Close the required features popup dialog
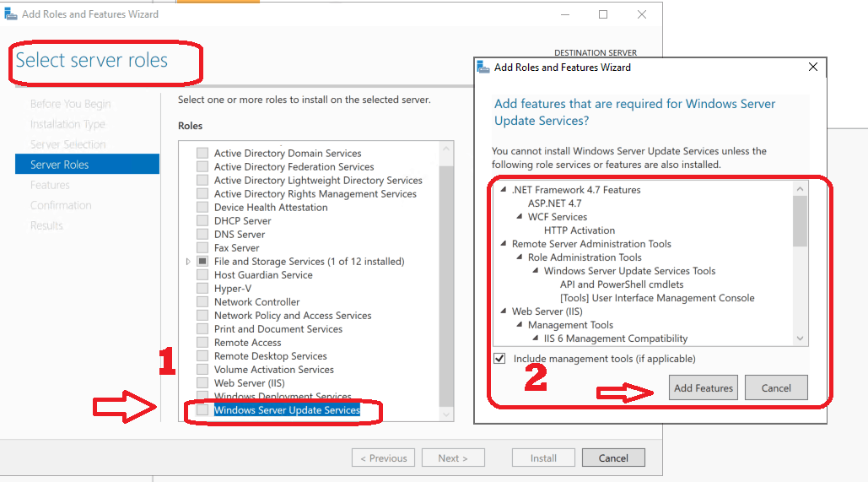Screen dimensions: 868x482 [812, 67]
